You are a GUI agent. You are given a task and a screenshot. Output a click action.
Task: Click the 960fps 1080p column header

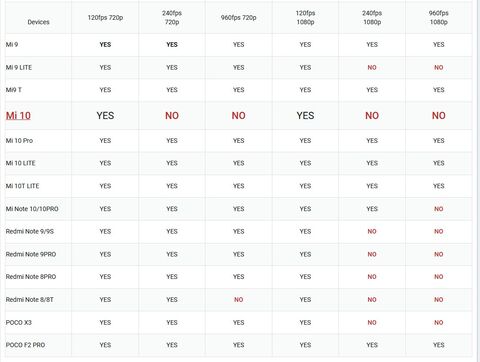click(439, 18)
